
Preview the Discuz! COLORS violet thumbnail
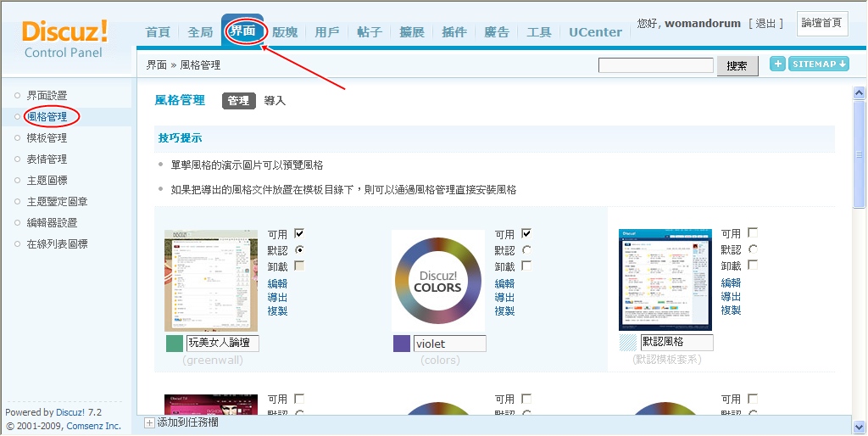click(x=438, y=280)
